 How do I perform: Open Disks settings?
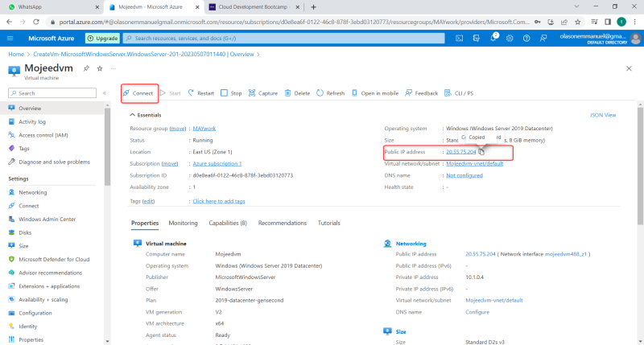(25, 232)
